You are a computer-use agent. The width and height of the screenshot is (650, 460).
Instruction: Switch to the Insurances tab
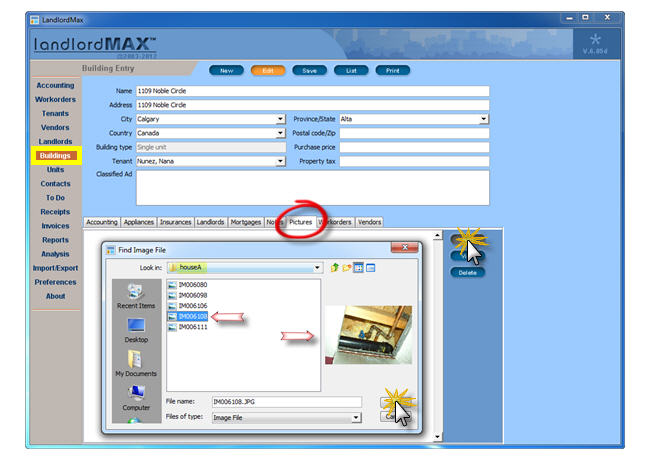point(175,222)
